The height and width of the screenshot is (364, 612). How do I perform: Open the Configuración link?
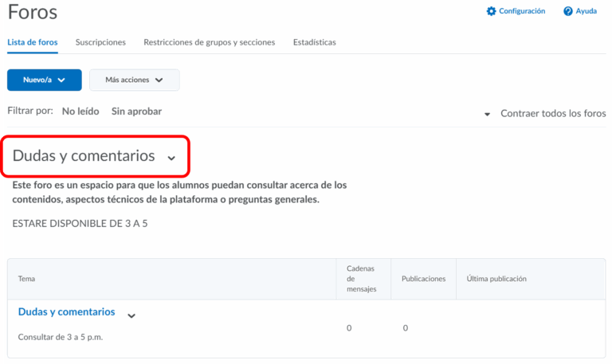pyautogui.click(x=522, y=11)
